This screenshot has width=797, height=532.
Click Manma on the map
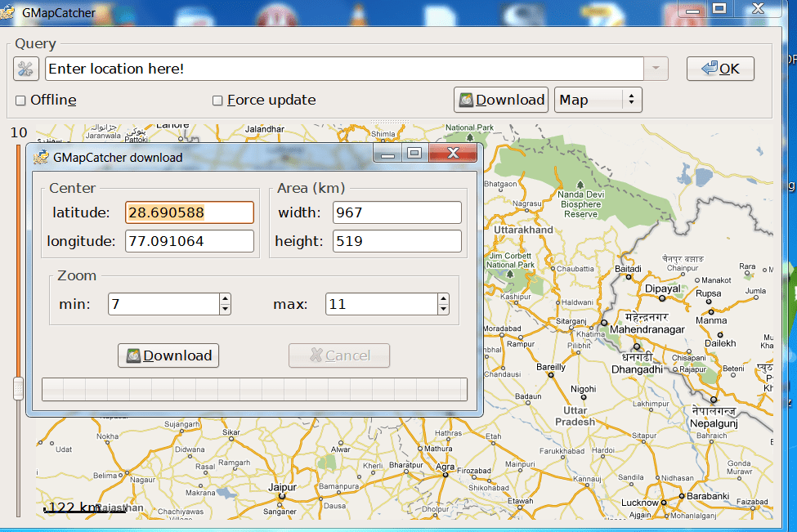tap(711, 320)
